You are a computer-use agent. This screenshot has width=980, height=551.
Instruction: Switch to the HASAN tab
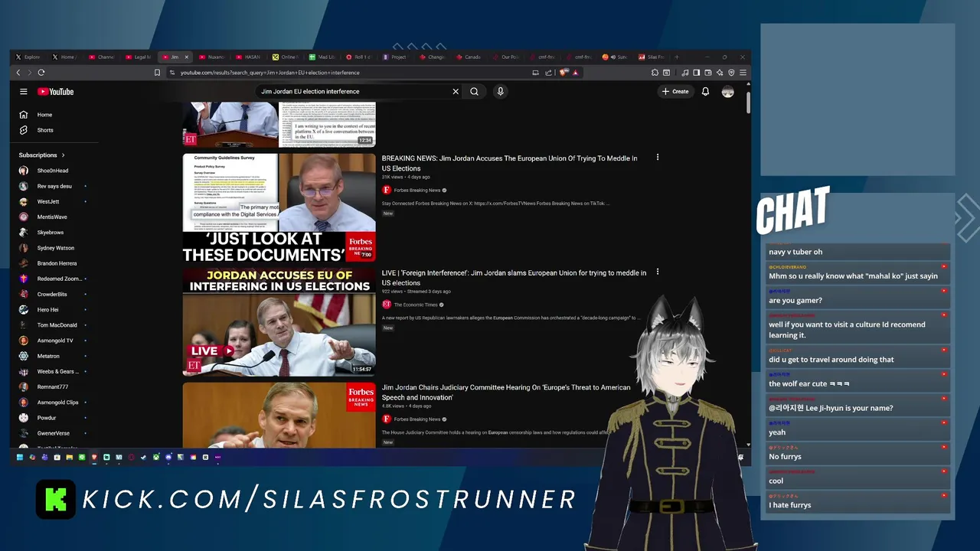[x=249, y=57]
